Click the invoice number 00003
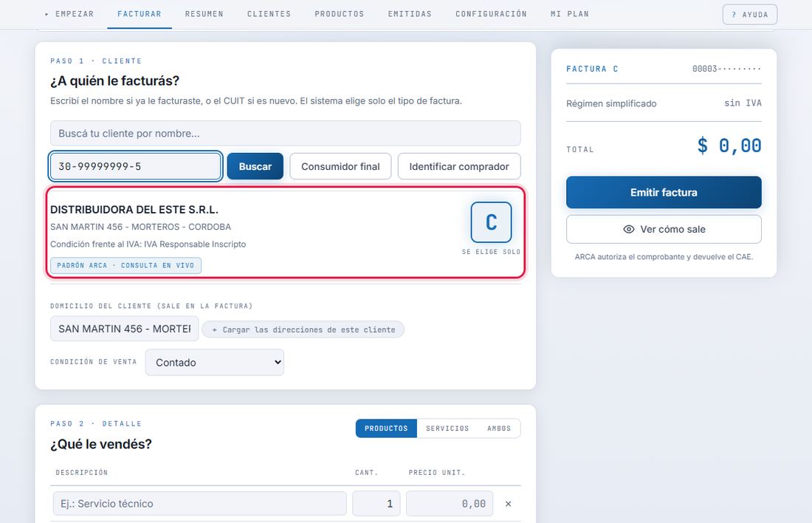The width and height of the screenshot is (812, 523). pyautogui.click(x=726, y=69)
